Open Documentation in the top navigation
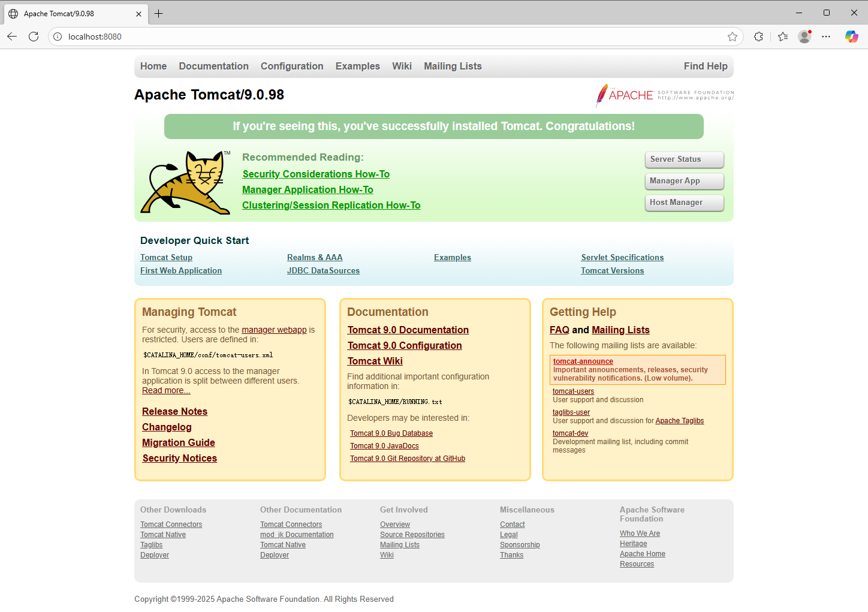 (213, 66)
